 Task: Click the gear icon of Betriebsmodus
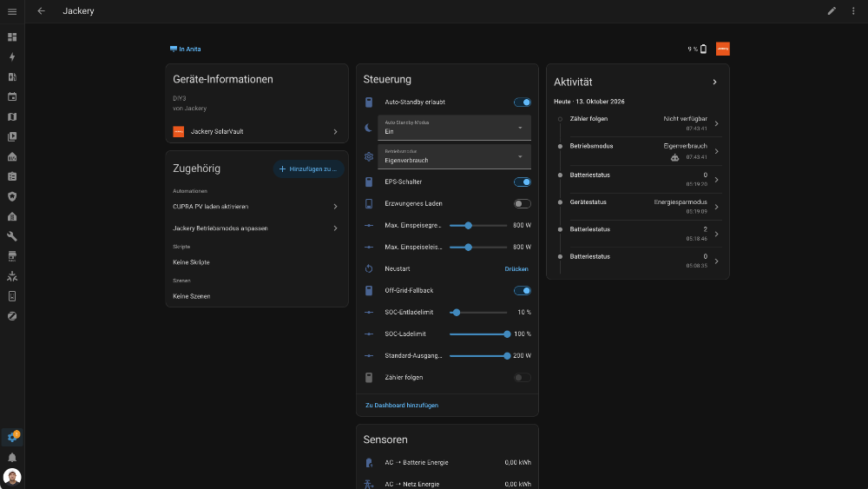369,156
